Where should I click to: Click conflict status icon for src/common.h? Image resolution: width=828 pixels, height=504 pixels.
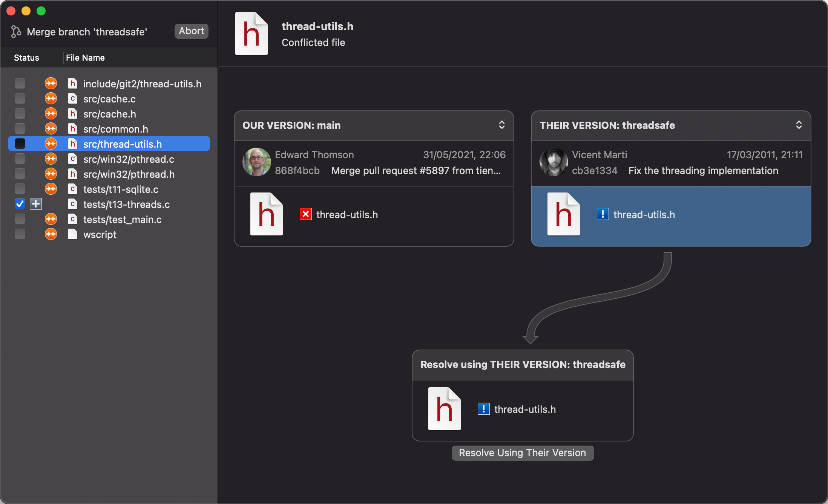pos(51,128)
